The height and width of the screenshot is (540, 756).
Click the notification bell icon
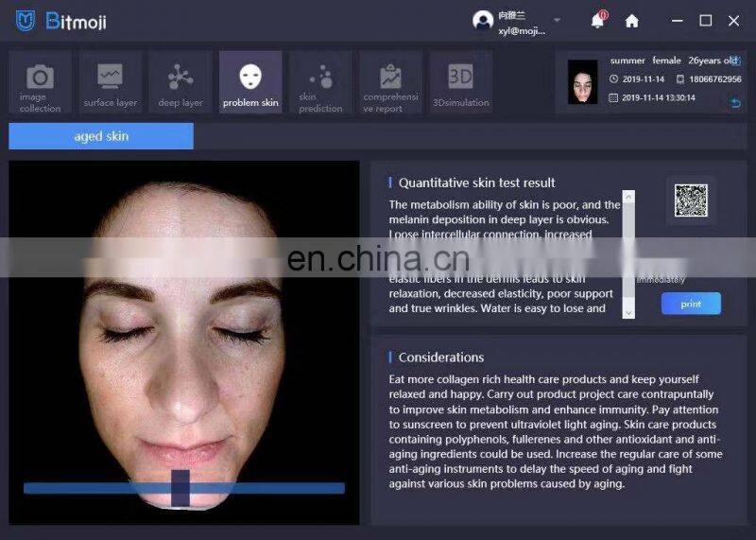[x=598, y=20]
